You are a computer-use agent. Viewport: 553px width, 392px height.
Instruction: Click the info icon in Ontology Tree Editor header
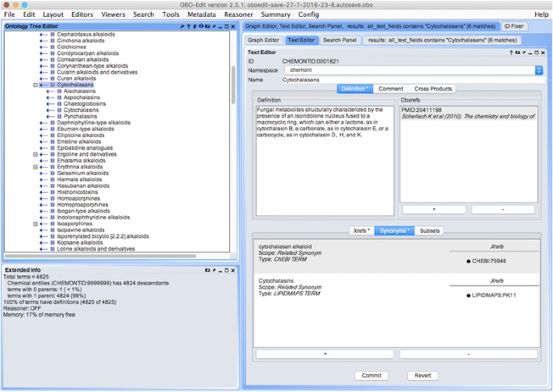201,27
